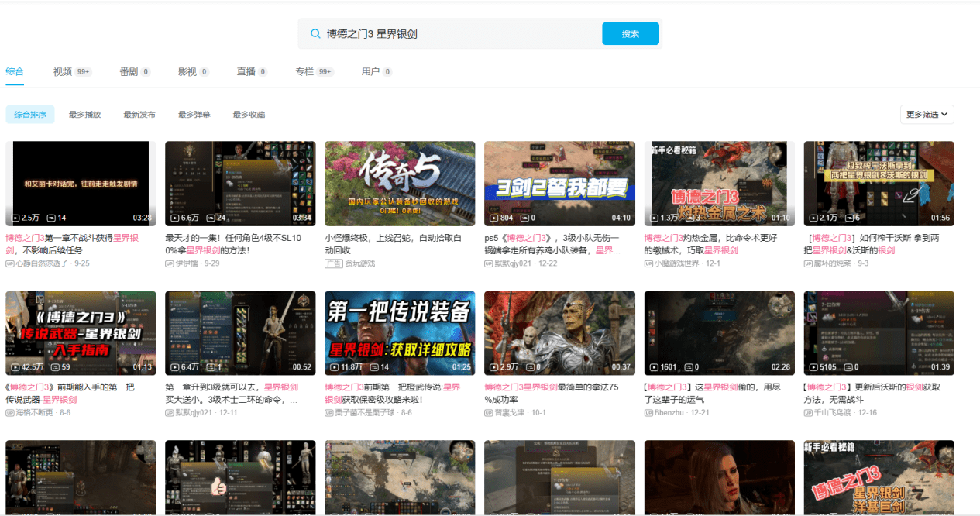Click the play-count icon beside 2.5万
Image resolution: width=980 pixels, height=516 pixels.
tap(16, 218)
